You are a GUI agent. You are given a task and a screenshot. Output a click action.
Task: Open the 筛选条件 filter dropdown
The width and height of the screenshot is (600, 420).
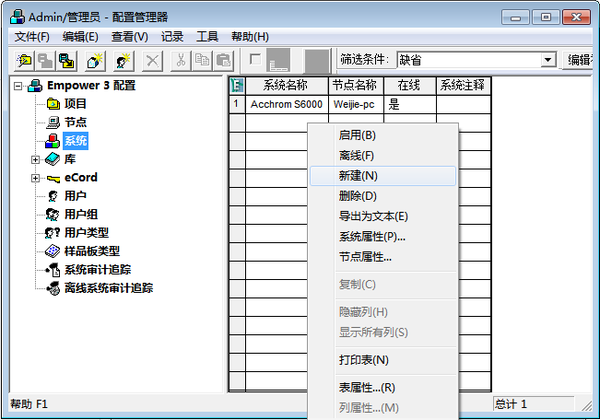click(x=547, y=60)
